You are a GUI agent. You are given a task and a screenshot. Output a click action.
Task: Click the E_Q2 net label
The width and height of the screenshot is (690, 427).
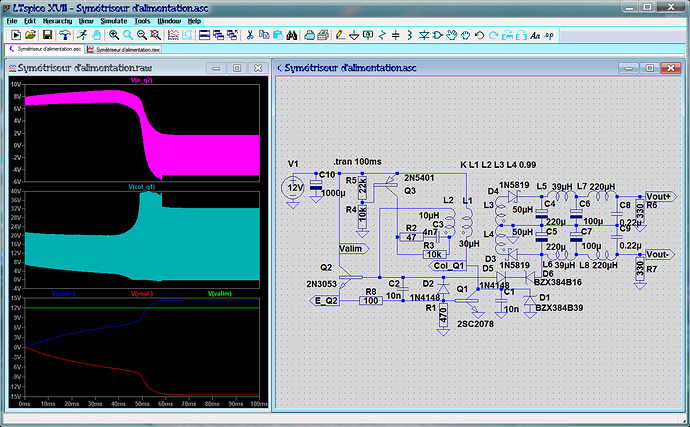tap(324, 301)
